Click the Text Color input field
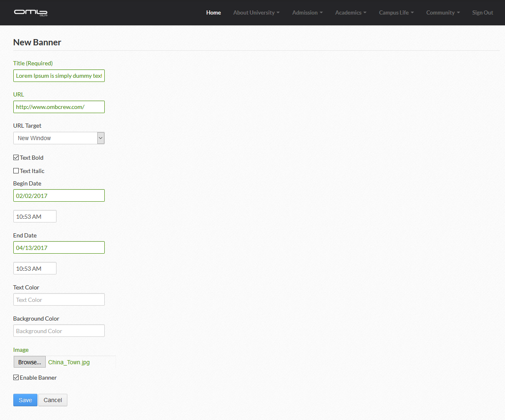Screen dimensions: 505x420 59,300
